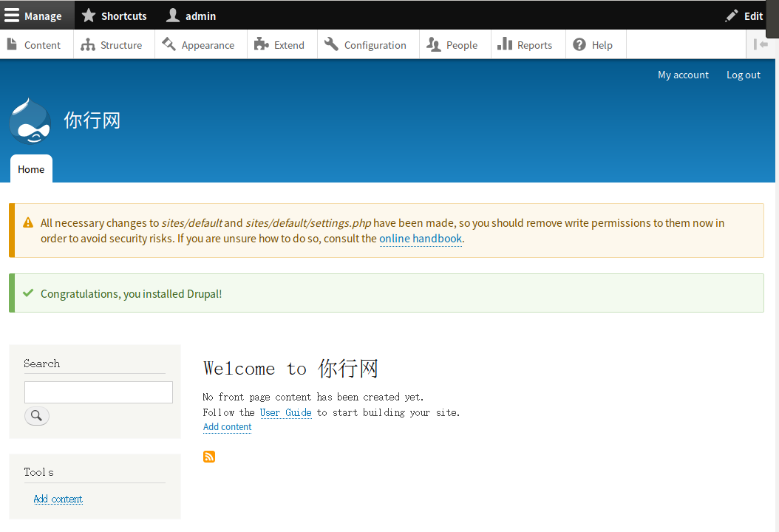Screen dimensions: 779x532
Task: Click the Welcome to 你行网 heading
Action: tap(290, 369)
